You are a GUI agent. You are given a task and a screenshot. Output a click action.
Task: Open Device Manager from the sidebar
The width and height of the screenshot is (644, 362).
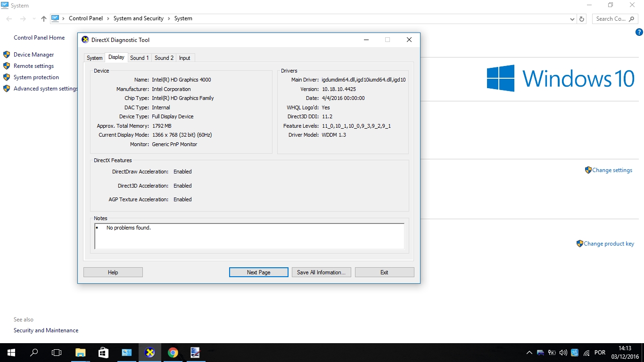(x=34, y=55)
